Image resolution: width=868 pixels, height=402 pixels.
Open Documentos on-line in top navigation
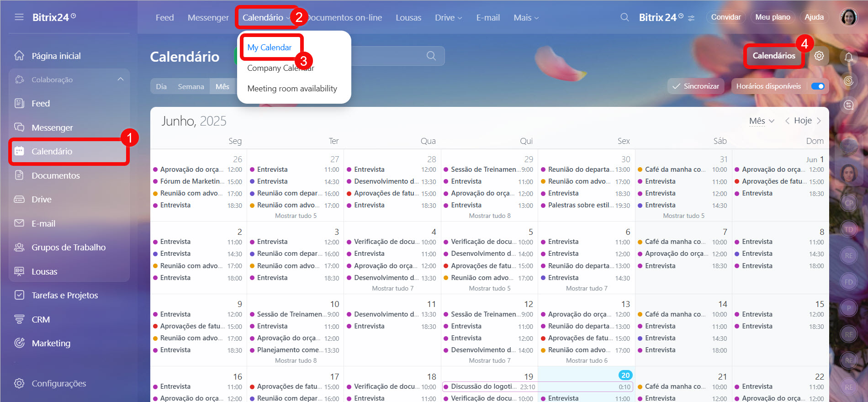345,17
